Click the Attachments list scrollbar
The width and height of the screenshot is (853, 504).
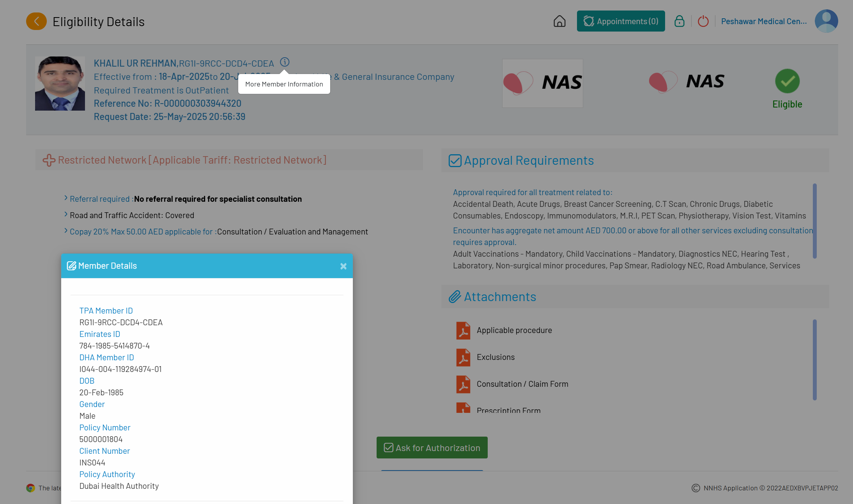point(814,359)
